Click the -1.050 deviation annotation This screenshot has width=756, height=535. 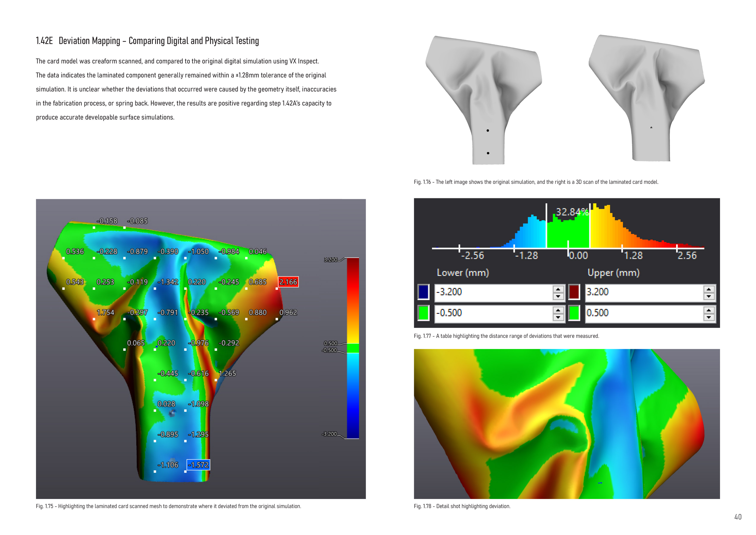198,251
